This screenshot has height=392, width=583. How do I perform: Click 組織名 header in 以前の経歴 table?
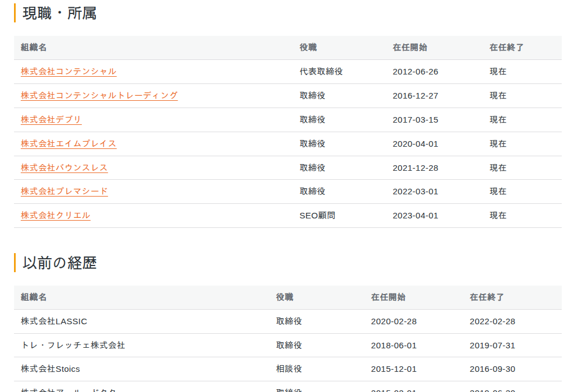(34, 297)
